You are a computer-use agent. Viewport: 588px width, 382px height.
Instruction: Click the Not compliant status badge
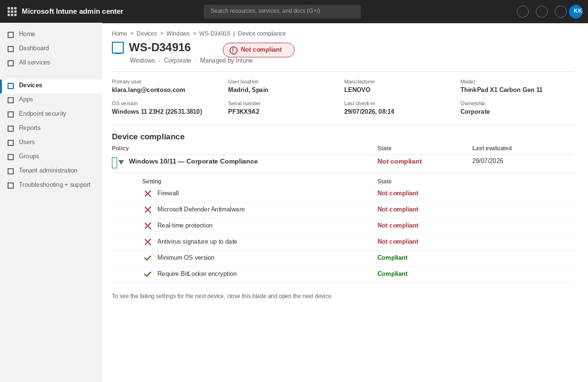pos(258,50)
